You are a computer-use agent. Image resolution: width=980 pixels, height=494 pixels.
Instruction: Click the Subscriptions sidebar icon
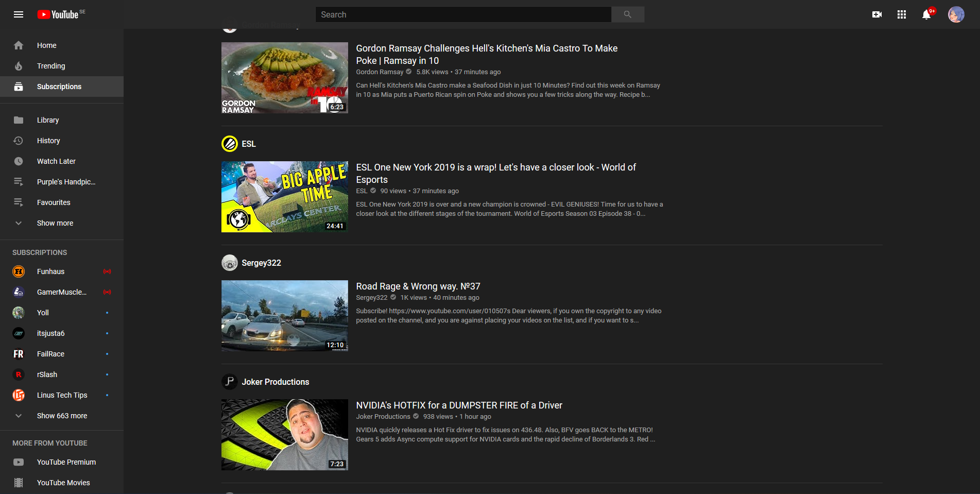pos(19,87)
